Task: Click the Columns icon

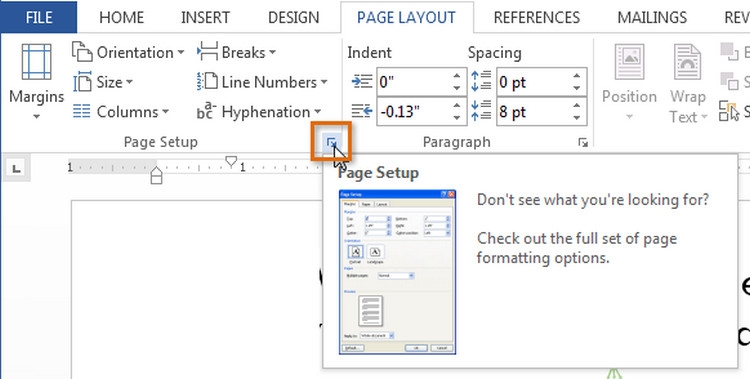Action: [x=81, y=112]
